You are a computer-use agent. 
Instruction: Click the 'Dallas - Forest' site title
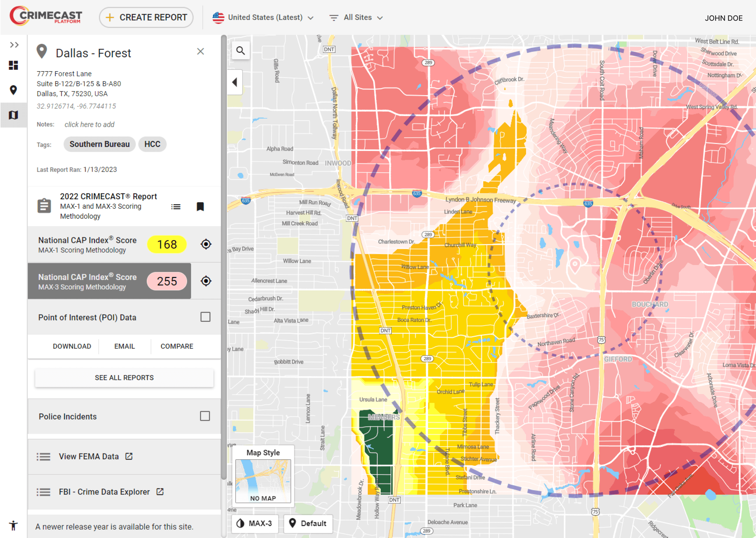pos(93,53)
